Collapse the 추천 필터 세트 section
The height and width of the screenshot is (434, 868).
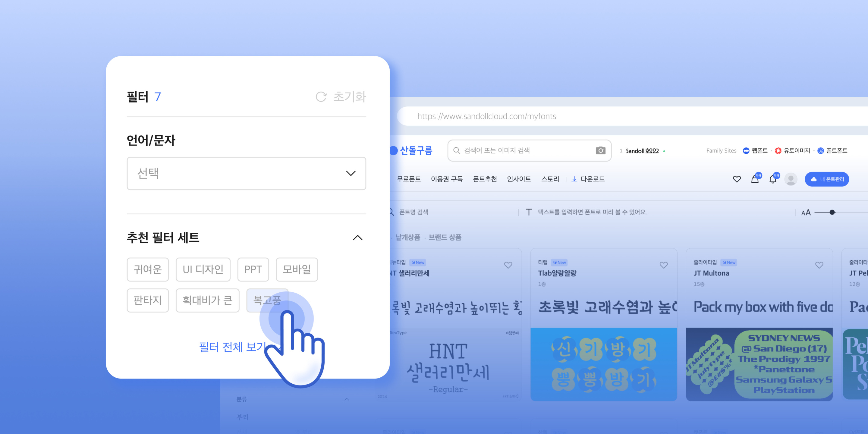[x=357, y=238]
